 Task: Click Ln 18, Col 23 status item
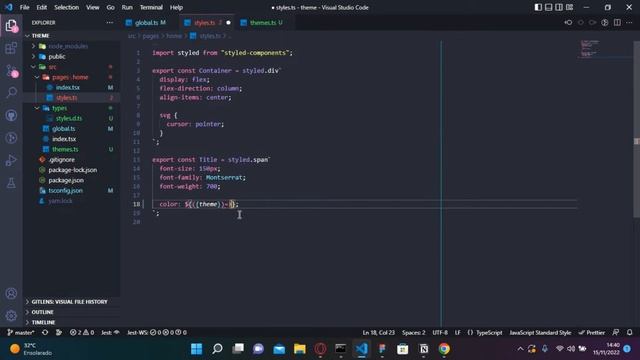point(378,333)
